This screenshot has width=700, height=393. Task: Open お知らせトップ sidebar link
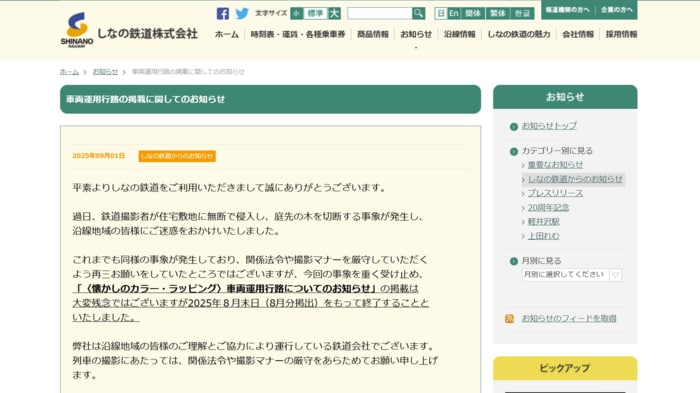(549, 126)
